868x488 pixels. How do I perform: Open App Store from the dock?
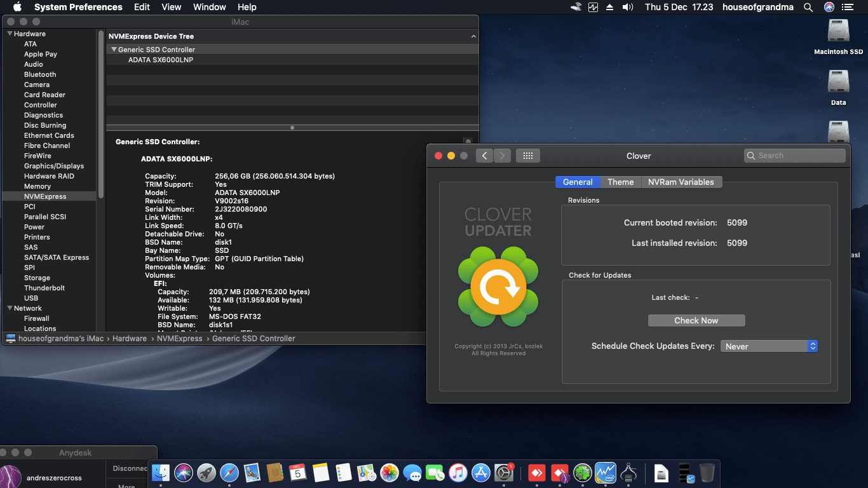pyautogui.click(x=481, y=473)
